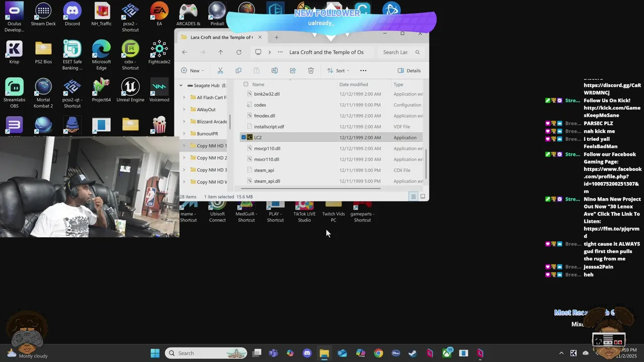Open the Unreal Engine desktop icon
The height and width of the screenshot is (362, 644).
click(x=130, y=90)
